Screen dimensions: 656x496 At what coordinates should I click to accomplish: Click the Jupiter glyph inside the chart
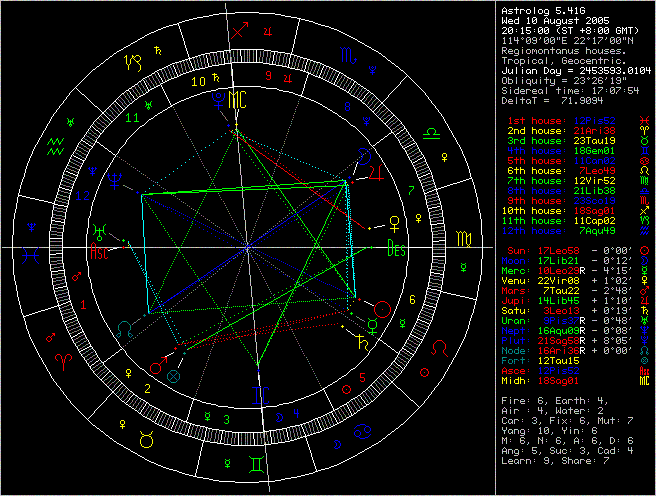(376, 173)
